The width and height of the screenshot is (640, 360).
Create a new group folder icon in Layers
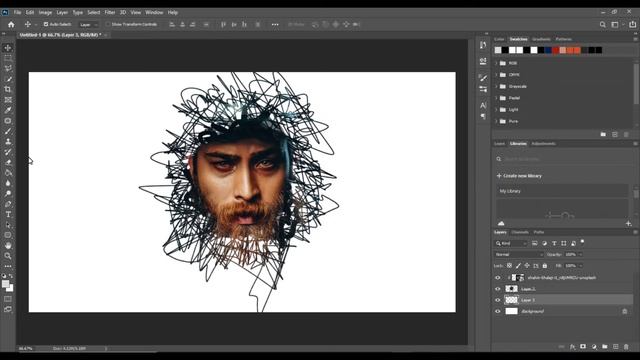(x=604, y=347)
